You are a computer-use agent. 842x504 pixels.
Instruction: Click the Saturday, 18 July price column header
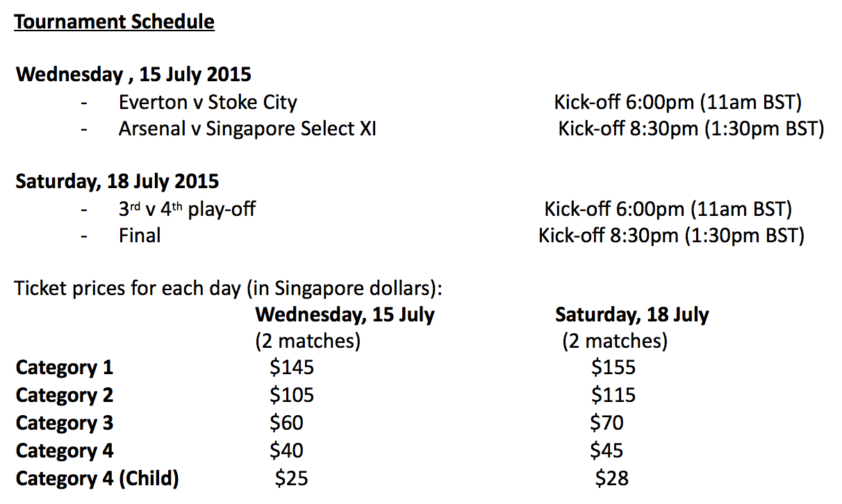pos(631,314)
